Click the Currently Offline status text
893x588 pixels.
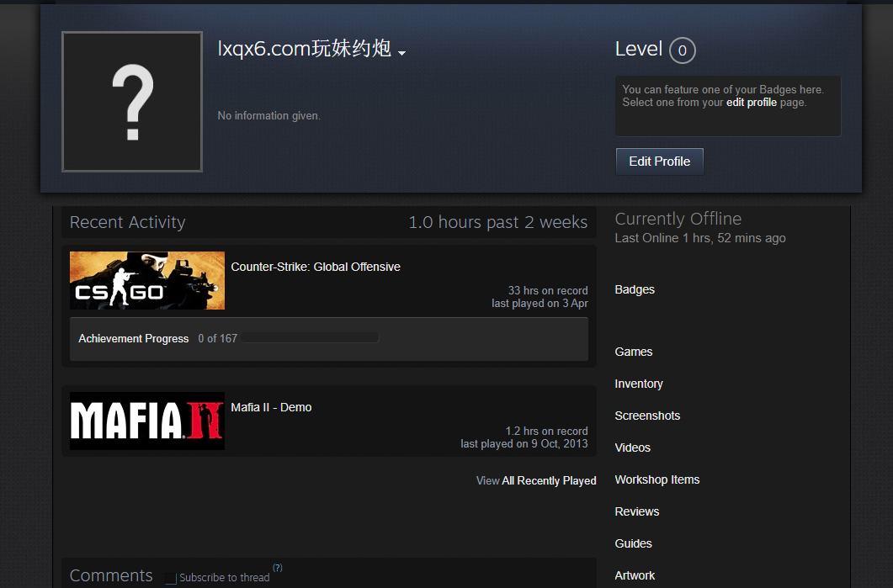coord(678,219)
